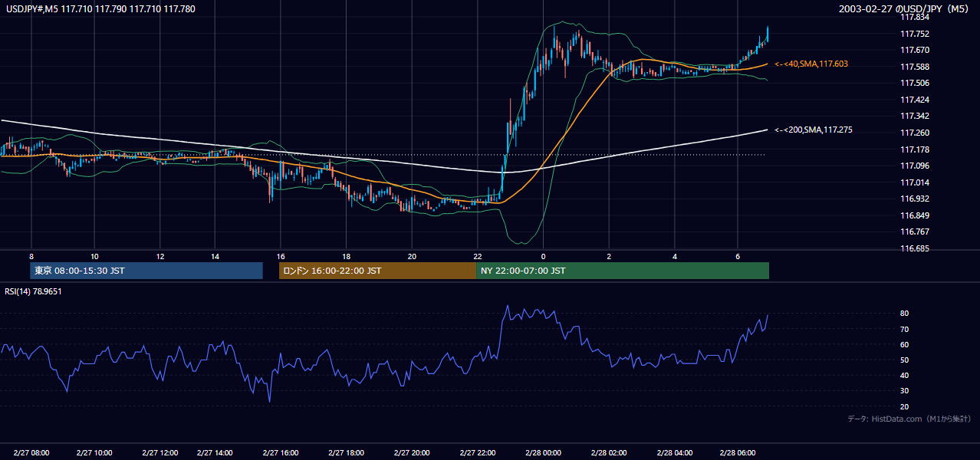Click the 116.767 price axis label
The width and height of the screenshot is (980, 460).
(915, 232)
